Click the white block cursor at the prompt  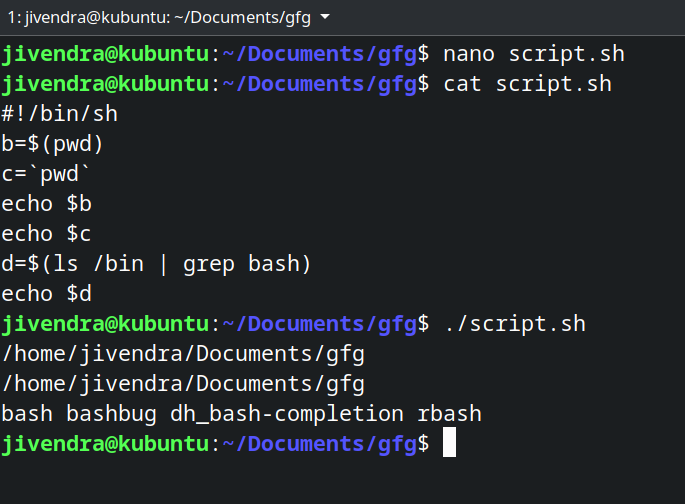pyautogui.click(x=449, y=442)
